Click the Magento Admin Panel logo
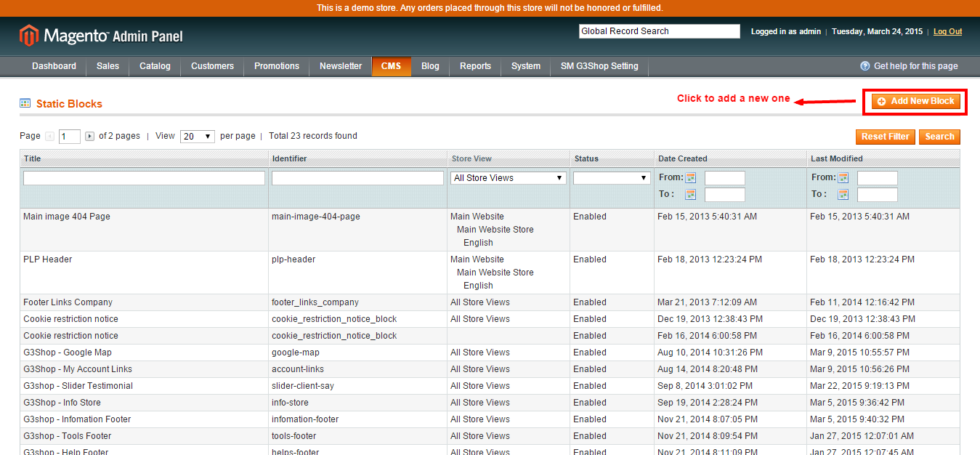 pyautogui.click(x=101, y=36)
